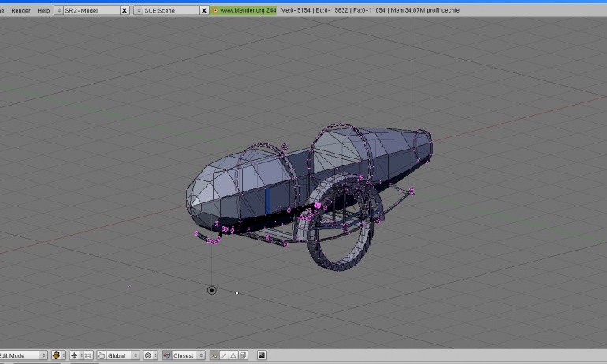607x364 pixels.
Task: Delete the current scene with X button
Action: 204,10
